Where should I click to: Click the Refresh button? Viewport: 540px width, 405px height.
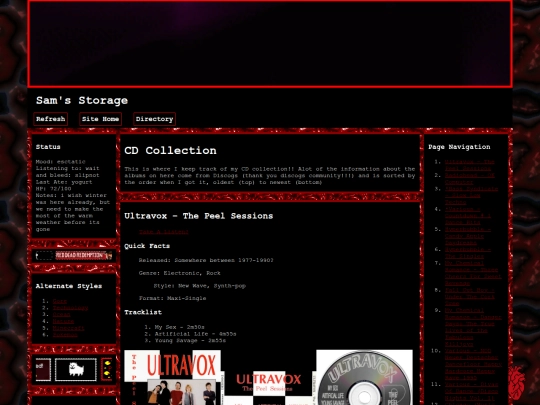pyautogui.click(x=51, y=119)
